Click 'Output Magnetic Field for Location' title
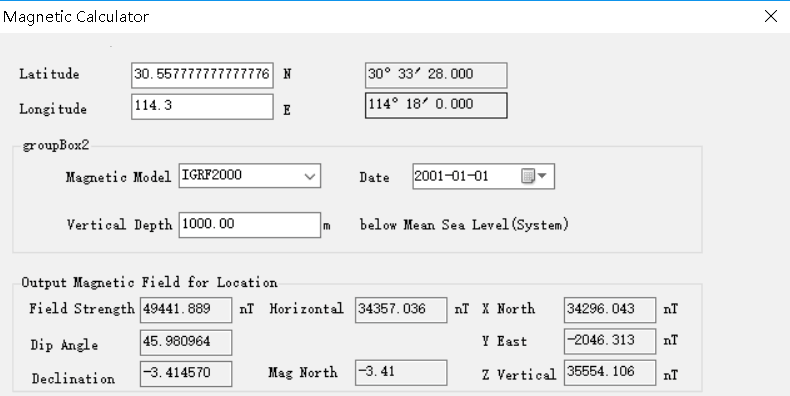 pyautogui.click(x=149, y=282)
